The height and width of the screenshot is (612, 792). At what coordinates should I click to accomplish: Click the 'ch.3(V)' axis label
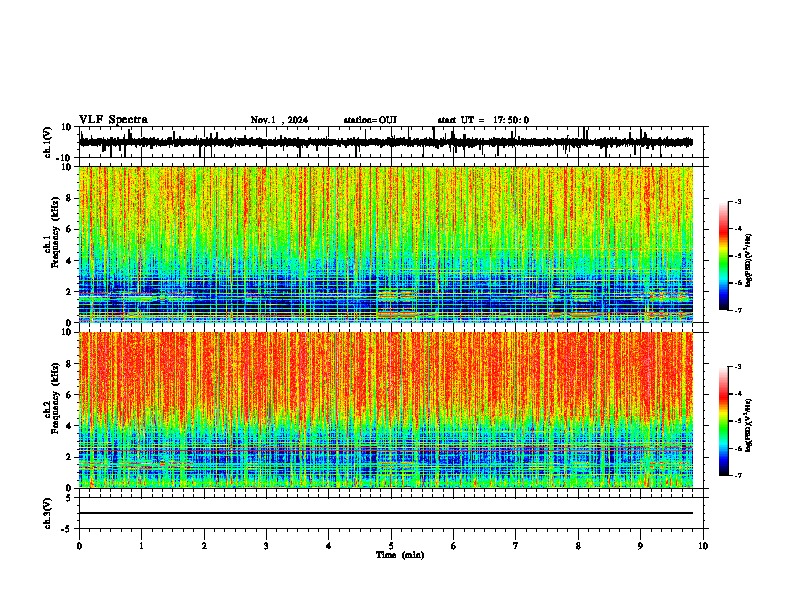click(48, 513)
